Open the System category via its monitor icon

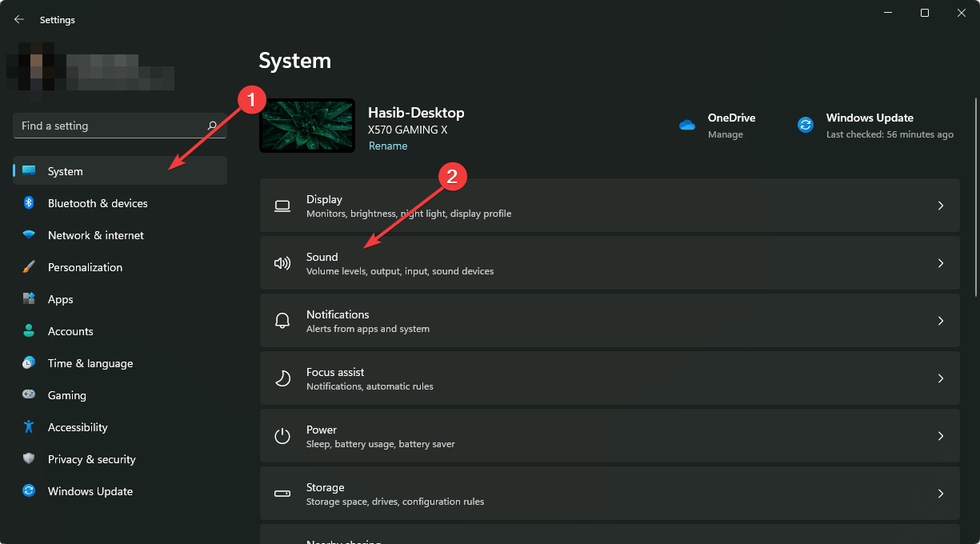coord(29,171)
